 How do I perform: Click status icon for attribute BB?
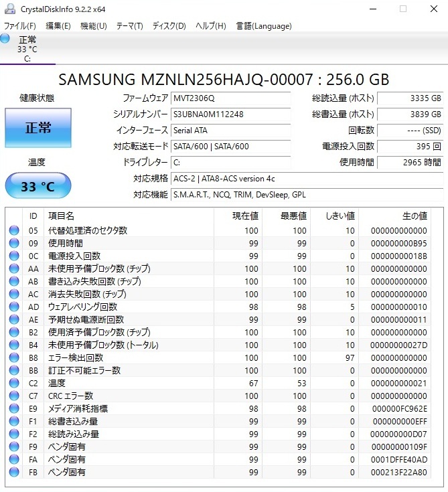[x=14, y=370]
